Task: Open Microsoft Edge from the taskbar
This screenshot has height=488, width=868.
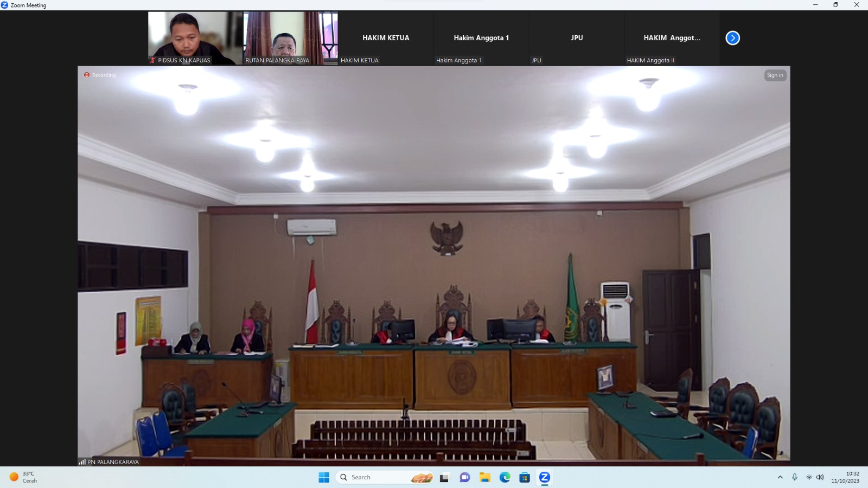Action: click(505, 477)
